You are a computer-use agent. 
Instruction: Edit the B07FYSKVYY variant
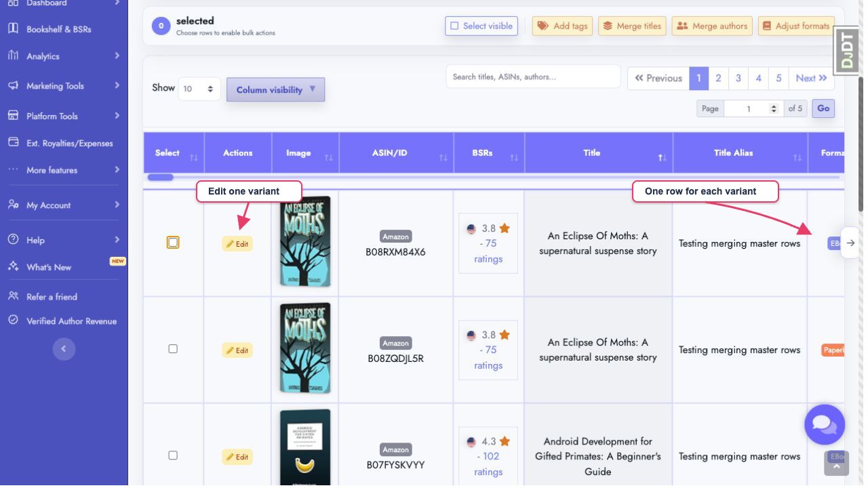click(237, 457)
